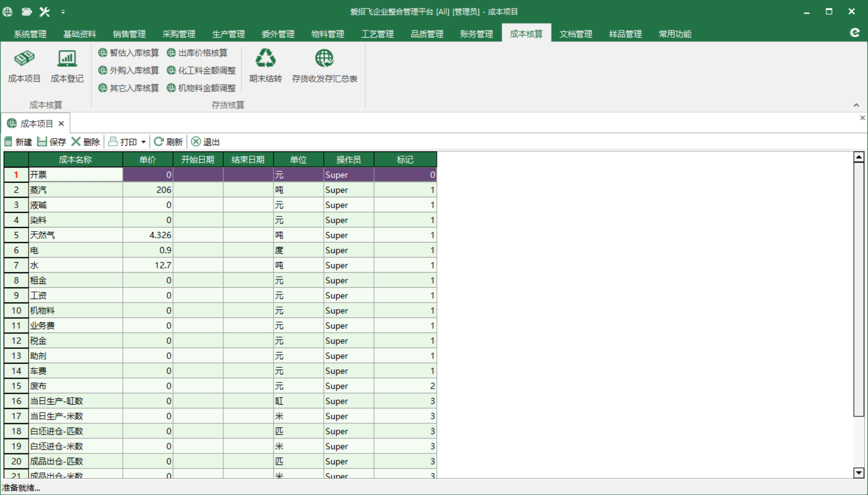
Task: Delete the row with 删除
Action: [x=86, y=142]
